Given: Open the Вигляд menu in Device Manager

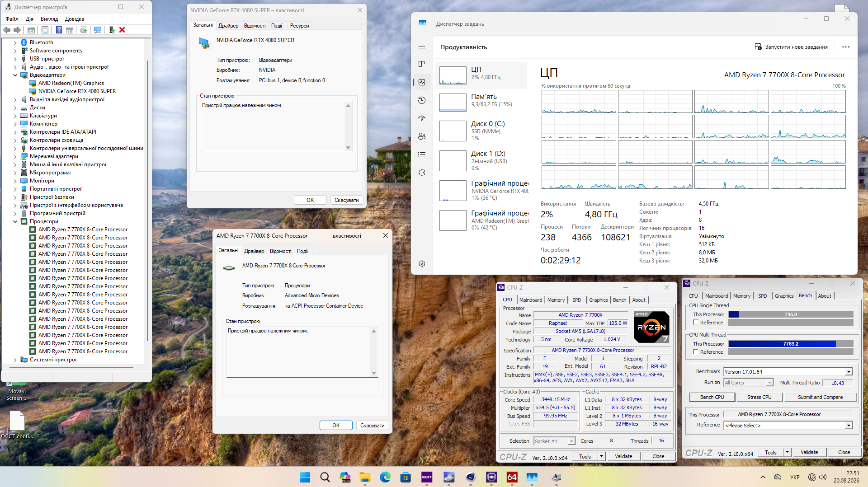Looking at the screenshot, I should point(49,19).
